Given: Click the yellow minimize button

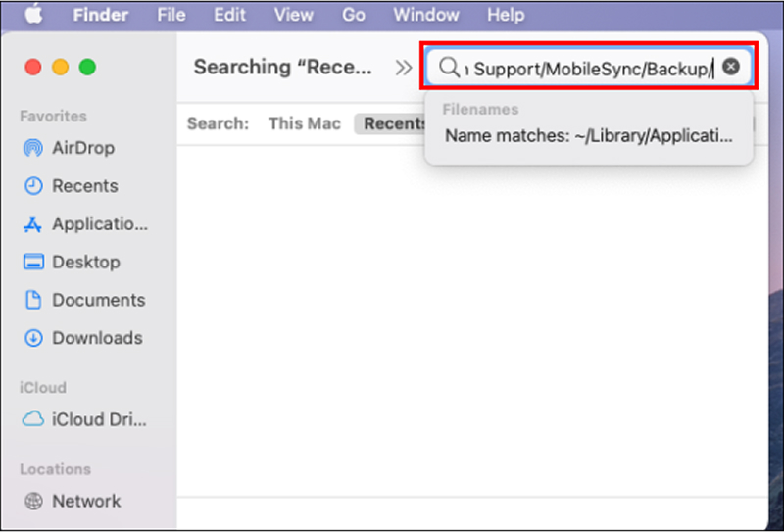Looking at the screenshot, I should tap(61, 67).
